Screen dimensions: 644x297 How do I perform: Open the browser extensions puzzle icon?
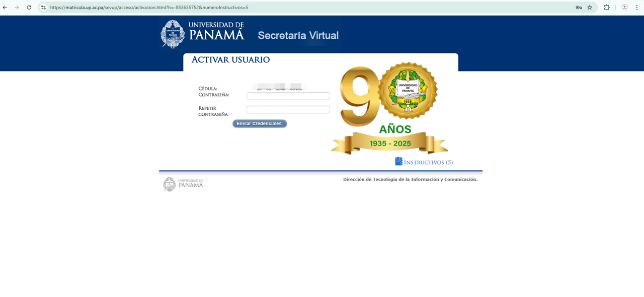point(607,8)
